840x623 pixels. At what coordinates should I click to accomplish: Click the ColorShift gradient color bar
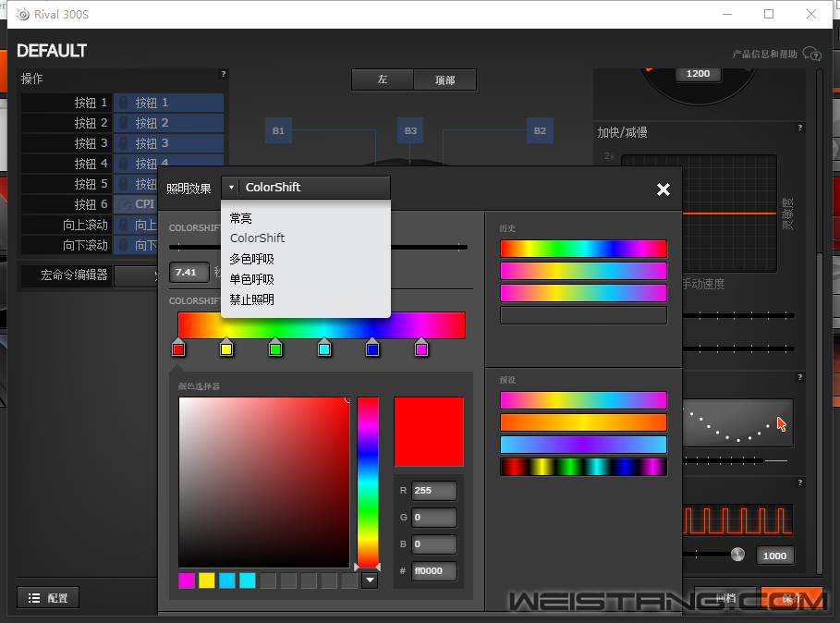tap(322, 325)
